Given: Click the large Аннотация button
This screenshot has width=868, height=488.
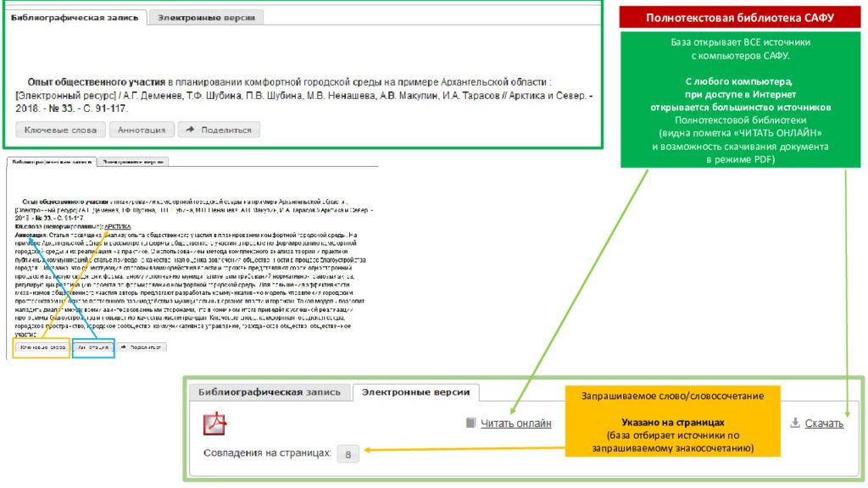Looking at the screenshot, I should [x=142, y=130].
